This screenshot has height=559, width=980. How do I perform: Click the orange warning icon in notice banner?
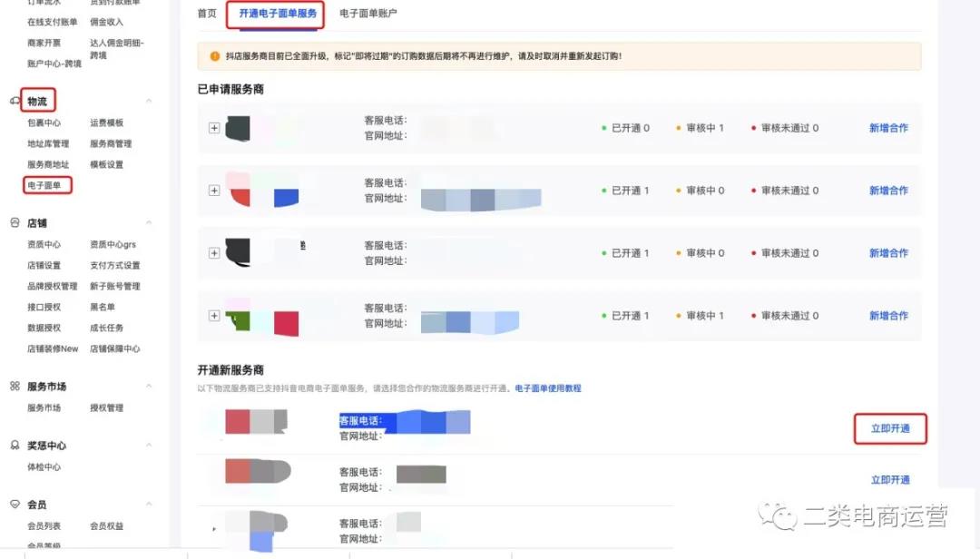(x=215, y=56)
